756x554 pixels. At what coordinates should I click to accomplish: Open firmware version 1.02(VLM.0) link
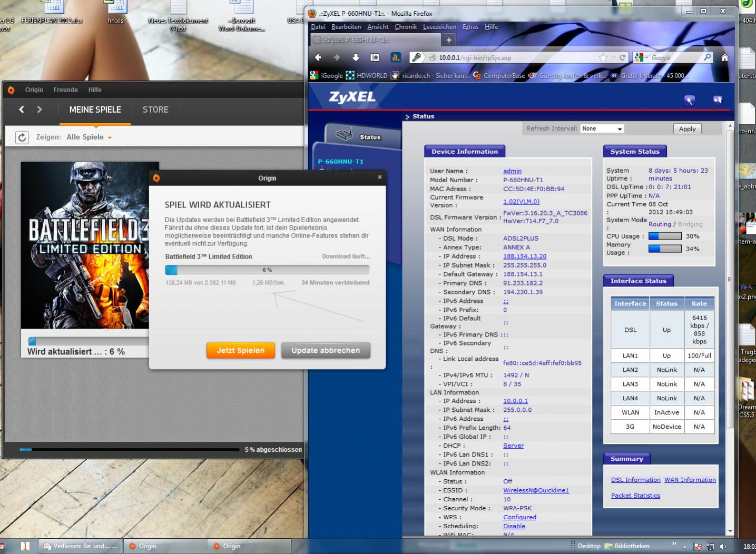tap(521, 201)
